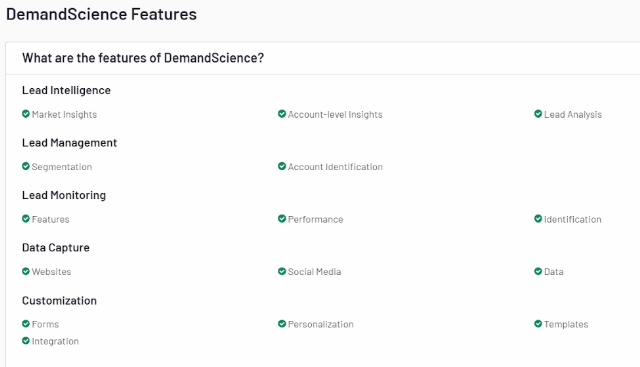The image size is (640, 367).
Task: Click the check icon beside Data
Action: [538, 271]
